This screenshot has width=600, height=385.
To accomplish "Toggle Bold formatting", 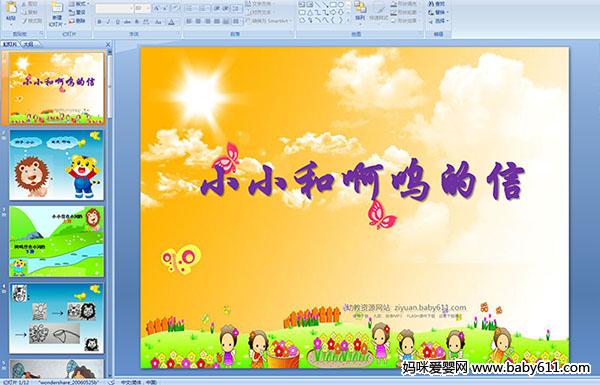I will [99, 22].
